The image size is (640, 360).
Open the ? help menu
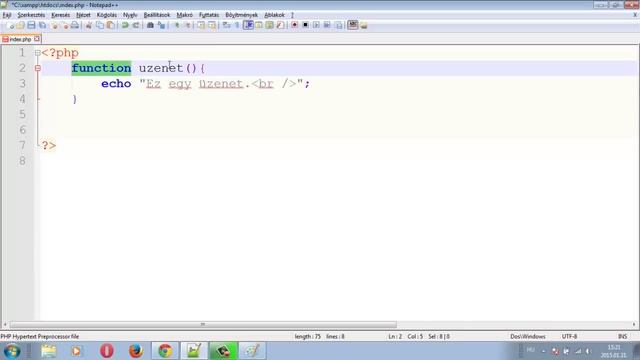[292, 15]
